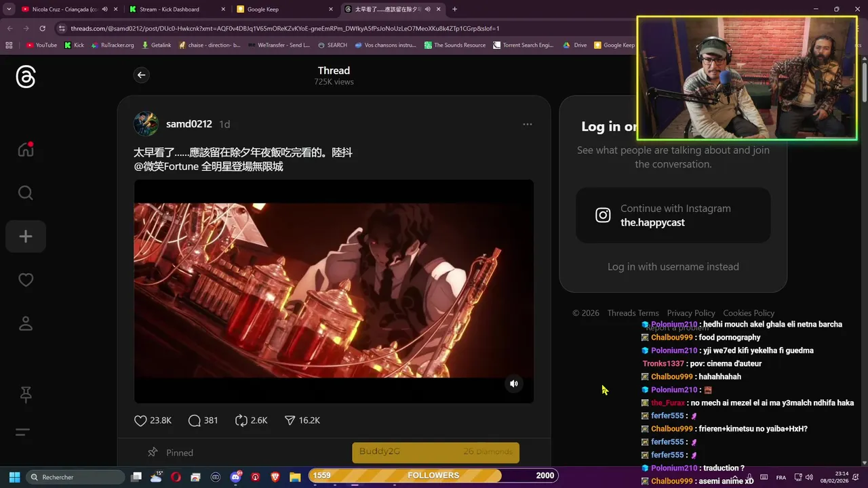
Task: Open the Threads logo home link
Action: (25, 77)
